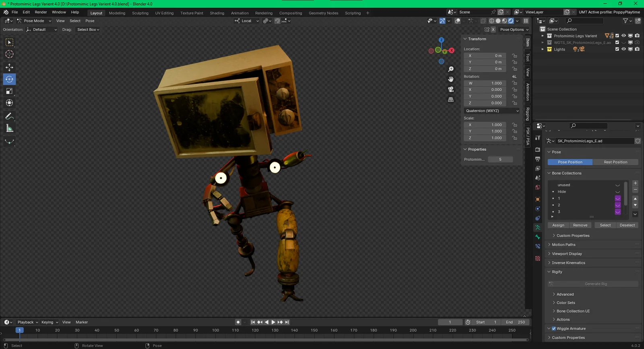Open the Render properties tab icon
This screenshot has width=644, height=349.
tap(538, 150)
